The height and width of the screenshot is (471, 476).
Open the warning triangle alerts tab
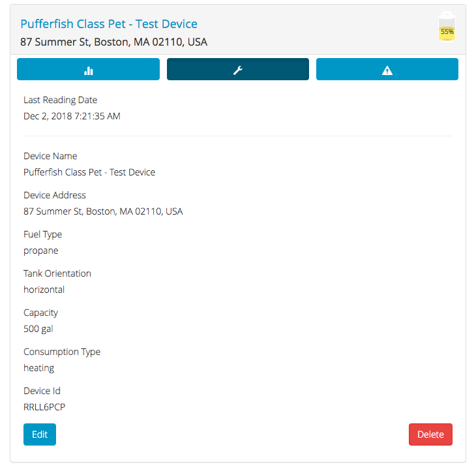click(387, 69)
